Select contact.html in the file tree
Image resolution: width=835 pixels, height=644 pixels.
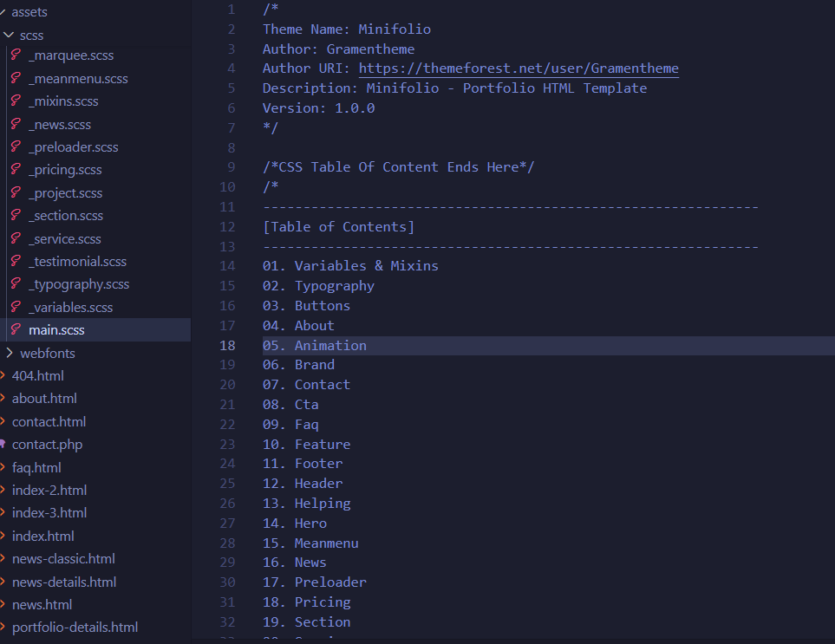(49, 421)
